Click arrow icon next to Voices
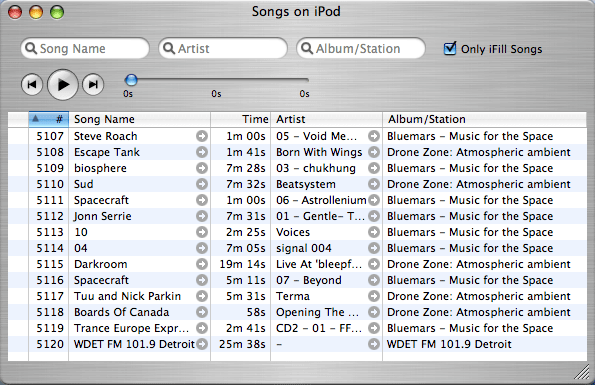The image size is (595, 385). [374, 232]
